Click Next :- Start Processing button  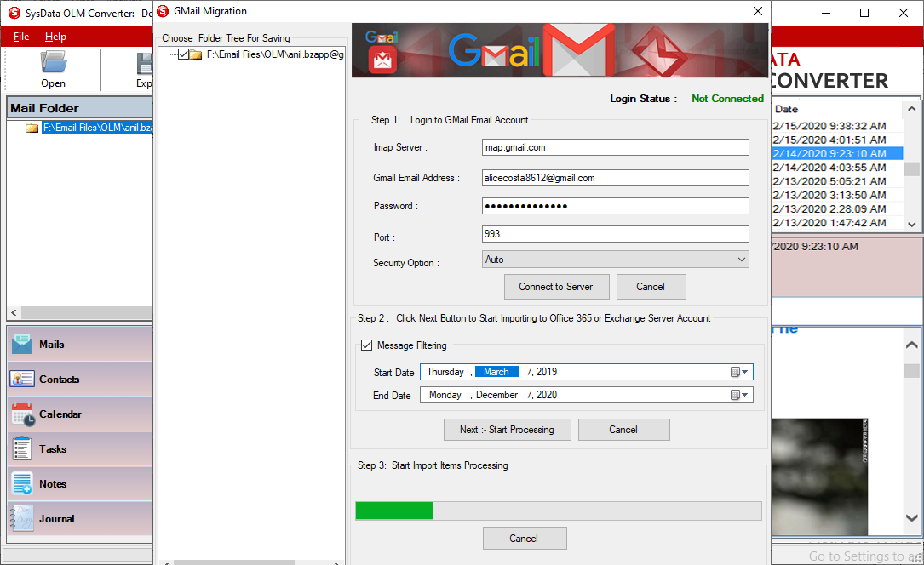point(507,430)
